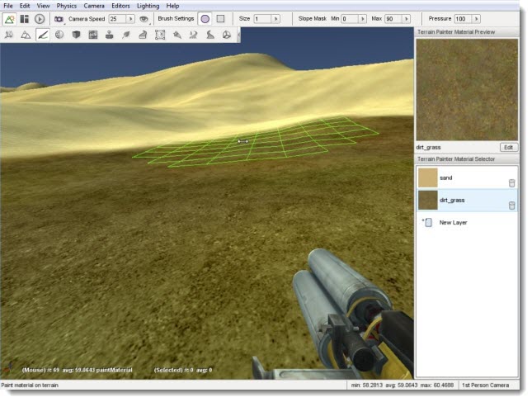Click the Brush Settings label
Image resolution: width=532 pixels, height=402 pixels.
coord(176,19)
